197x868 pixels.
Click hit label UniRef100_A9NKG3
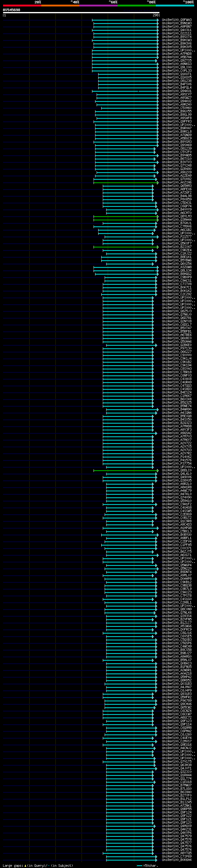[x=177, y=64]
